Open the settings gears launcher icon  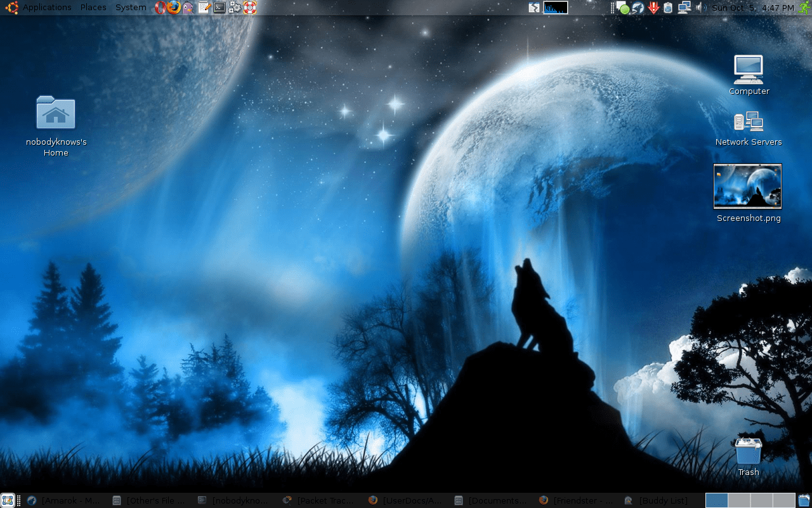pyautogui.click(x=235, y=8)
